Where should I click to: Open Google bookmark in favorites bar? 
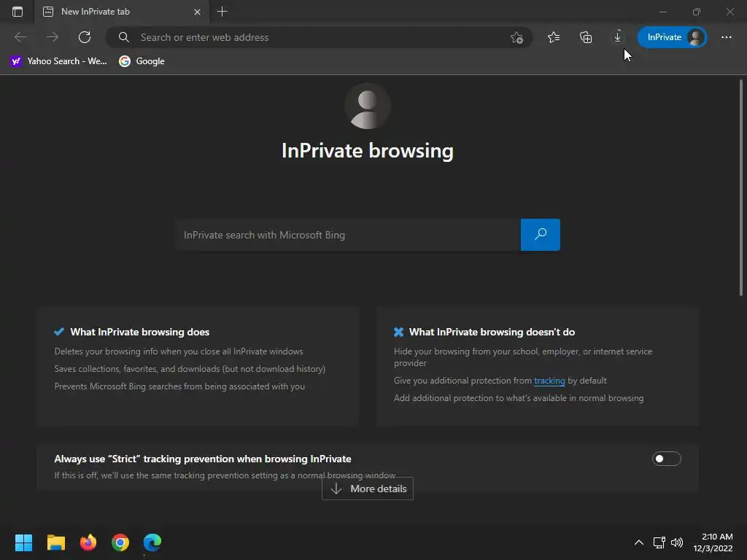142,61
